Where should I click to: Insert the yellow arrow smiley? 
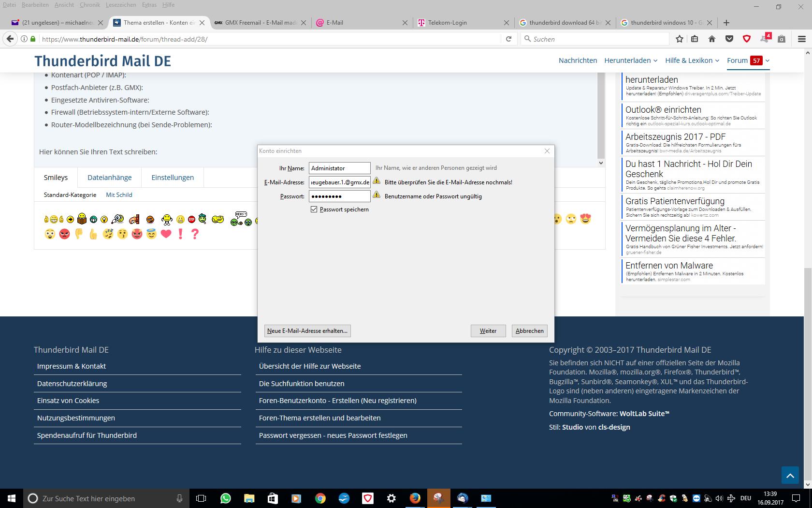coord(70,220)
